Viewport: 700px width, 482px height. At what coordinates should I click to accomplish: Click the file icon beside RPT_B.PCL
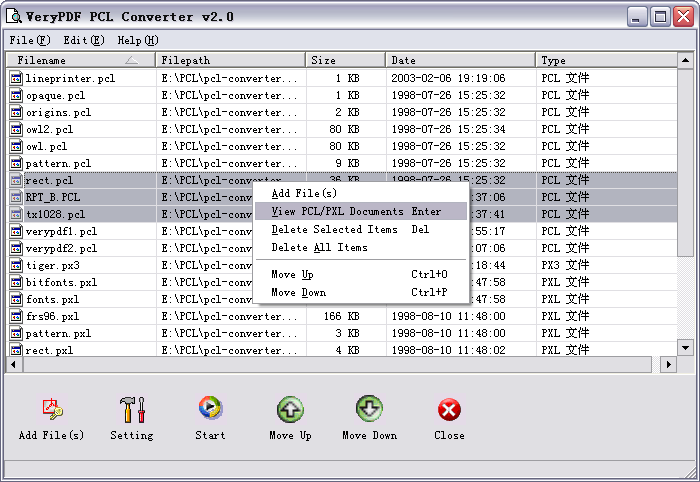16,197
